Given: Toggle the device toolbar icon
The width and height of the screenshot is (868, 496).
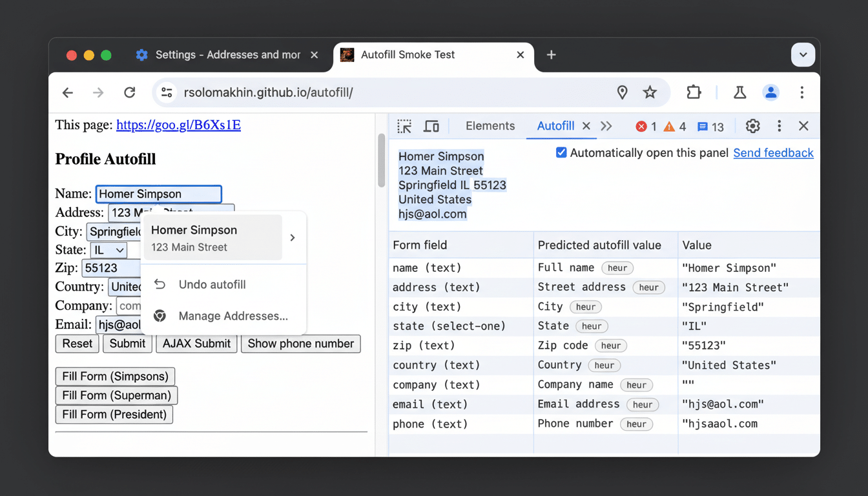Looking at the screenshot, I should click(431, 126).
